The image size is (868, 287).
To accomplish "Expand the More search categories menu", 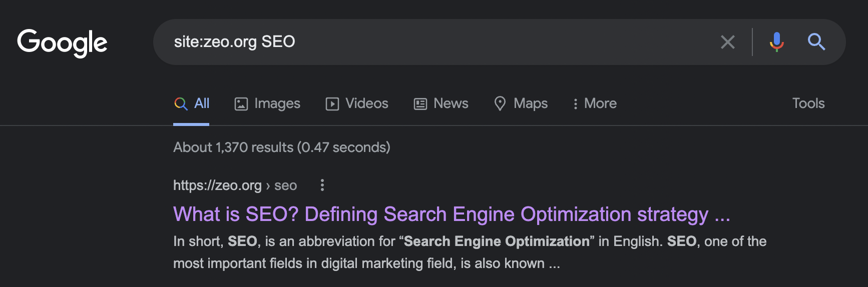I will [595, 103].
